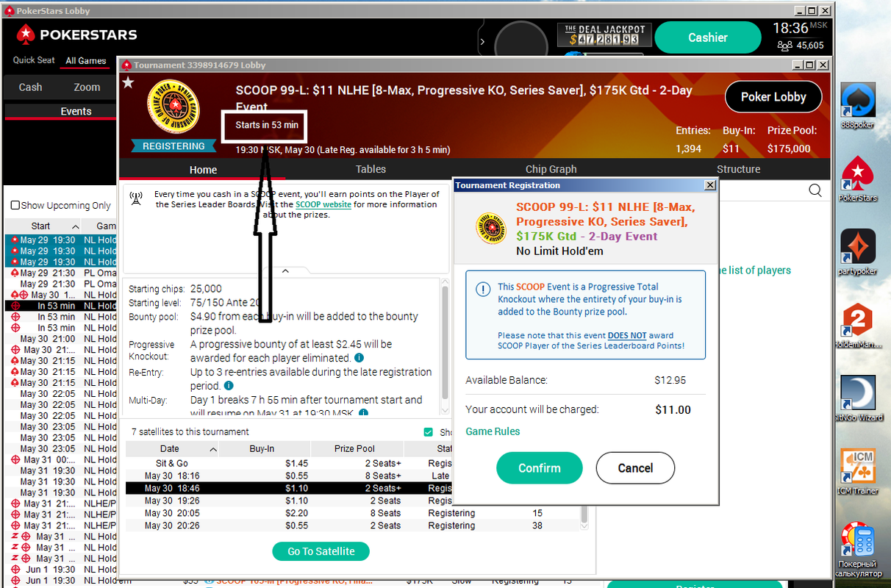Click the chevron arrow left of The Deal
This screenshot has width=891, height=588.
(x=482, y=42)
